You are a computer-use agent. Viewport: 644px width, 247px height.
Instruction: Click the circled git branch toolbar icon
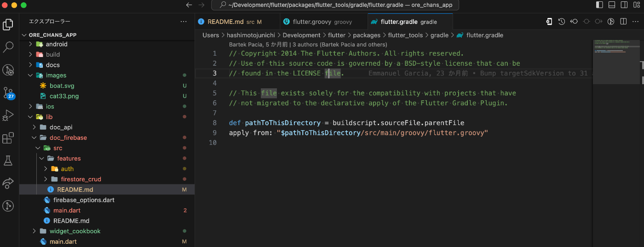pos(611,22)
